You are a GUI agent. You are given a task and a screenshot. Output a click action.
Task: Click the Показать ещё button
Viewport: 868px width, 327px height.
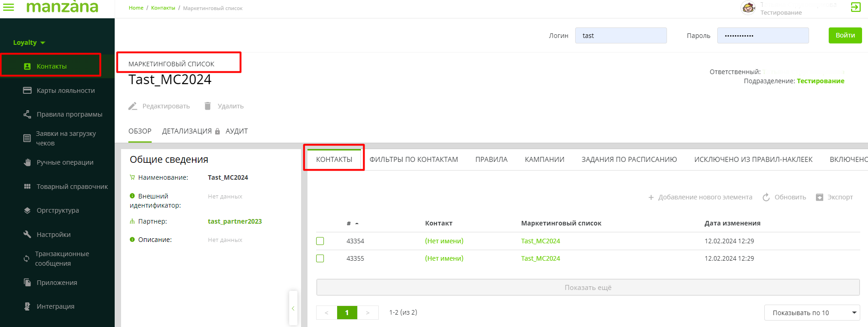pyautogui.click(x=587, y=288)
